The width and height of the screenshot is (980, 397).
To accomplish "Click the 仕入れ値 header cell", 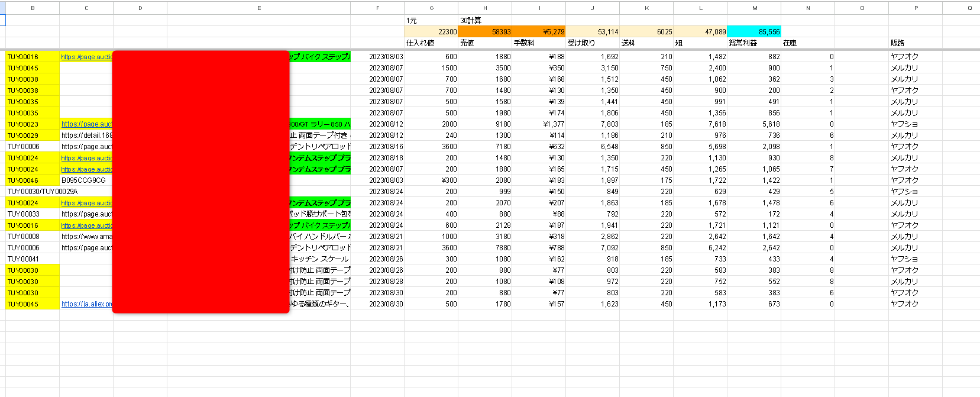I will coord(431,43).
